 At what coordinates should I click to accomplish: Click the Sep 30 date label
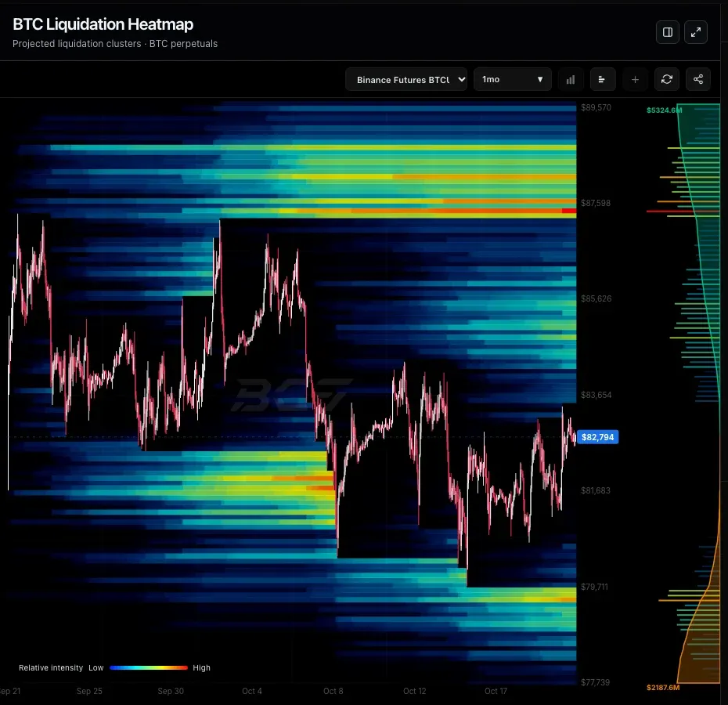pyautogui.click(x=171, y=691)
